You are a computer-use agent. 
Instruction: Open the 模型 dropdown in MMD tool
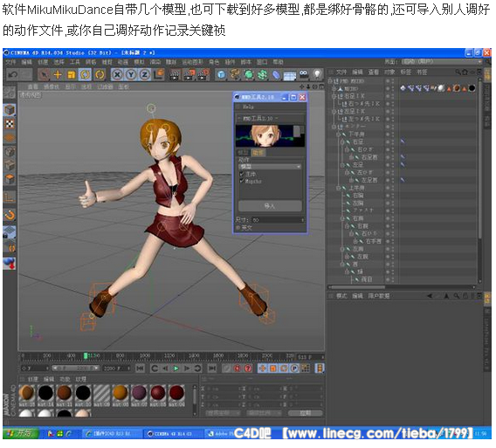tap(270, 167)
